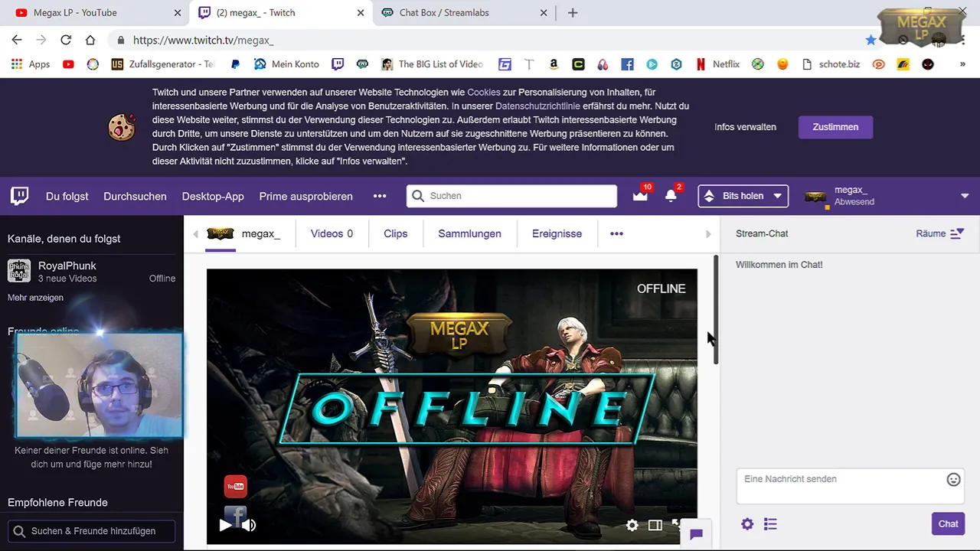The height and width of the screenshot is (551, 980).
Task: Open the Facebook bookmark icon
Action: (627, 64)
